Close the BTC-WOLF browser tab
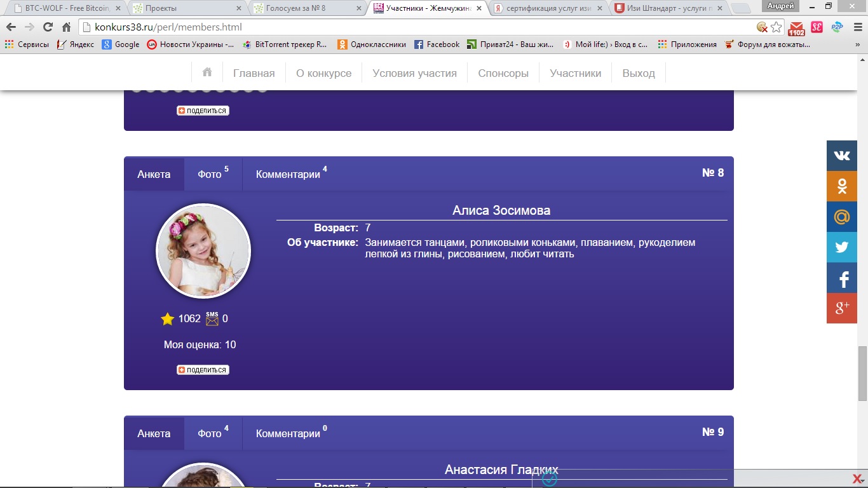This screenshot has width=868, height=488. coord(118,8)
